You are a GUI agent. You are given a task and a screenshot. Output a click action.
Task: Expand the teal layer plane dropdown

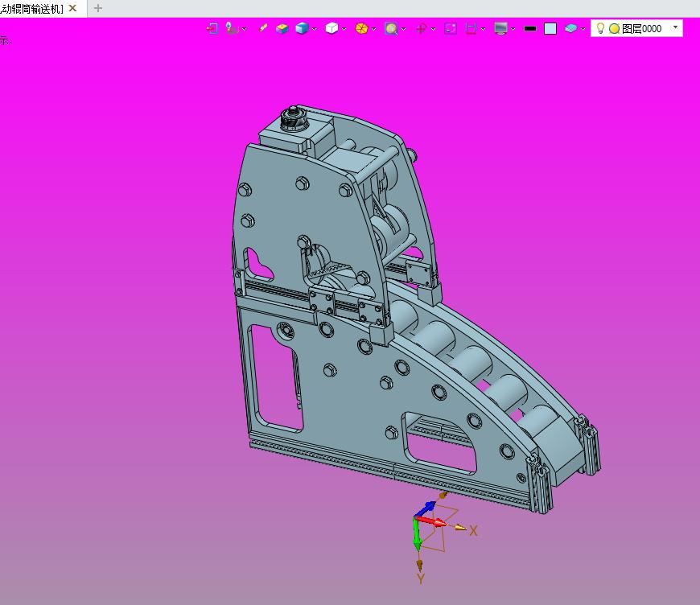tap(583, 29)
